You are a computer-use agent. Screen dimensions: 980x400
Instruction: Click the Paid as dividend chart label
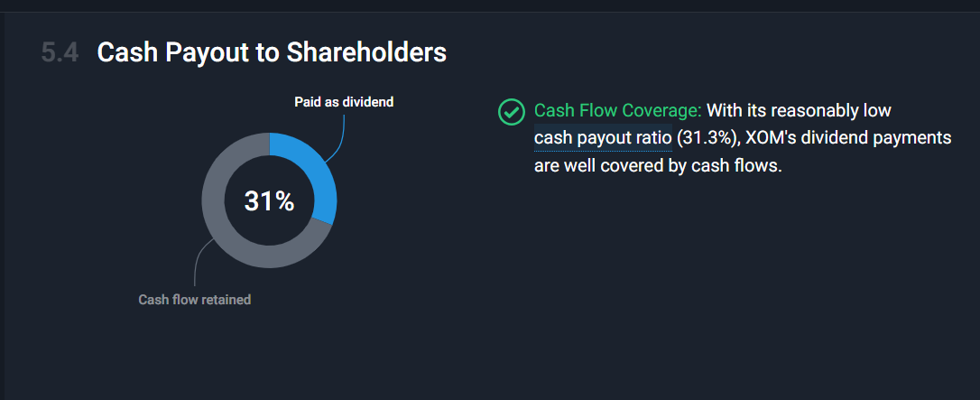click(x=344, y=102)
